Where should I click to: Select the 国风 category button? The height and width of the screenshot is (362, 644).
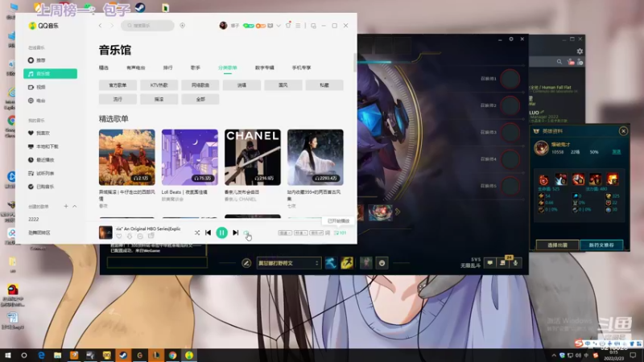[283, 85]
